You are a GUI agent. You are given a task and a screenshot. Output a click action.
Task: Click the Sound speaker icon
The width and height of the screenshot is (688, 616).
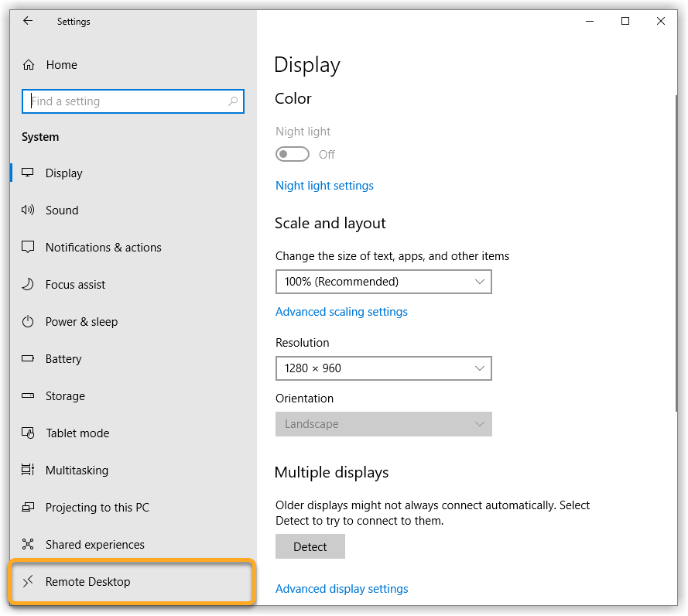coord(29,210)
